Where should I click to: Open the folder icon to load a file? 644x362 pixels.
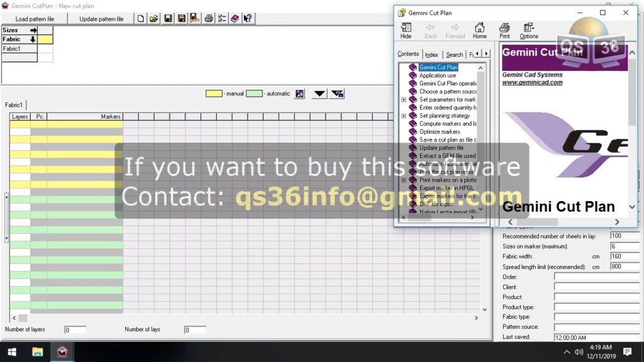point(153,18)
